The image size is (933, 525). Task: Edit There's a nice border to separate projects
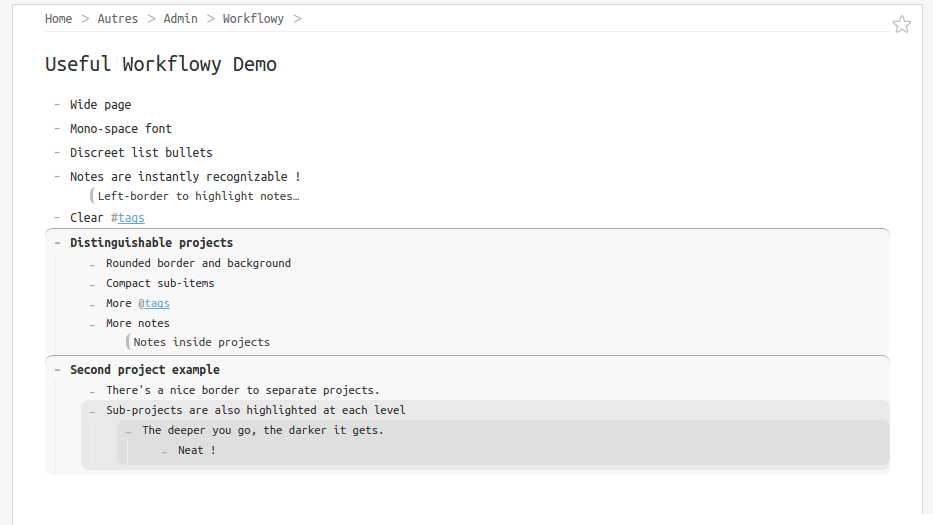(243, 390)
